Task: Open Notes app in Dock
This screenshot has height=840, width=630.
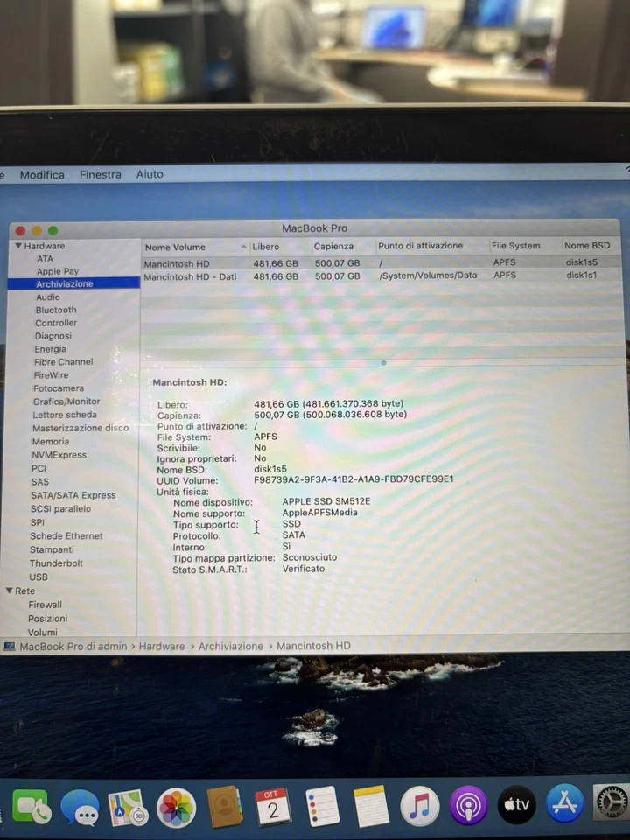Action: [x=371, y=806]
